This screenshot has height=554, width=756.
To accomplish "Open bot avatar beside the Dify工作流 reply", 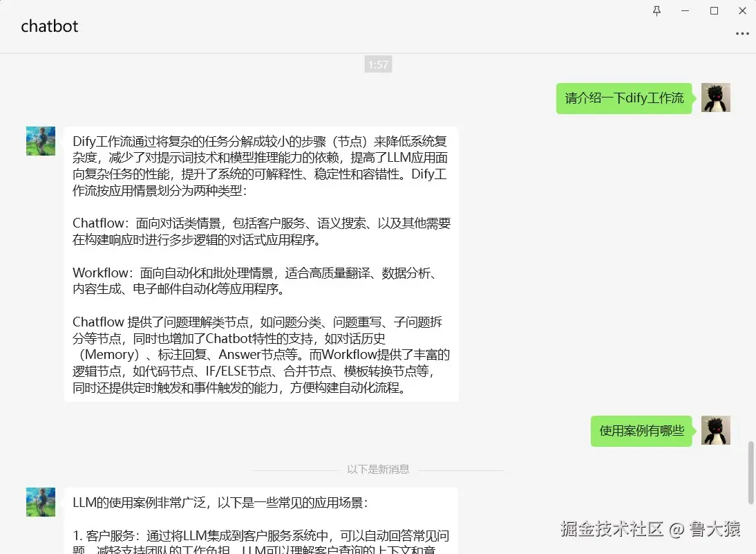I will pos(41,141).
